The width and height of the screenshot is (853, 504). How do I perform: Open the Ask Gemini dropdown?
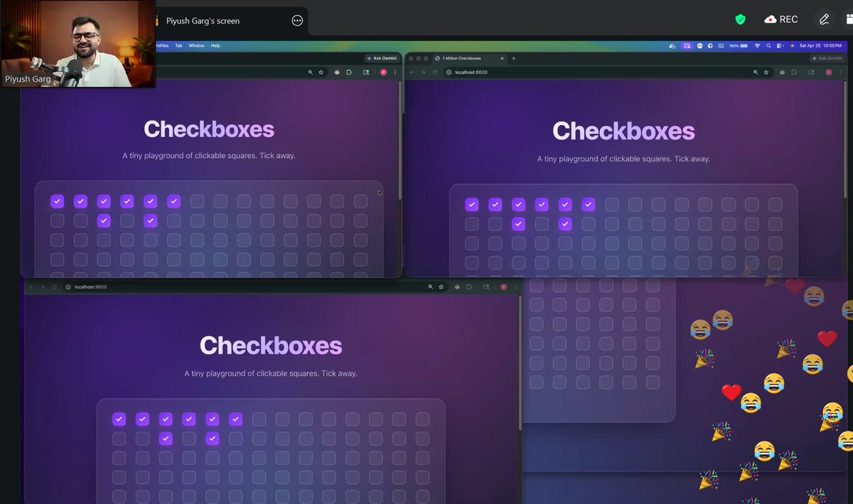click(827, 58)
